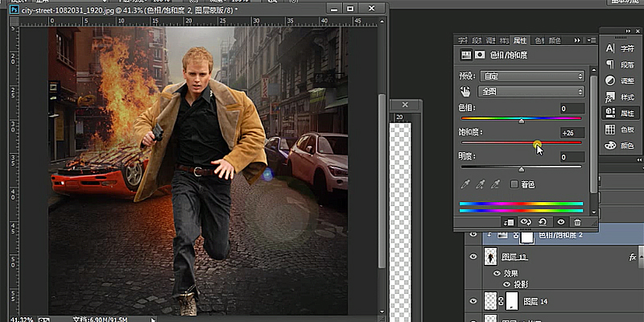644x322 pixels.
Task: Maximize the city-street document window
Action: pos(350,8)
